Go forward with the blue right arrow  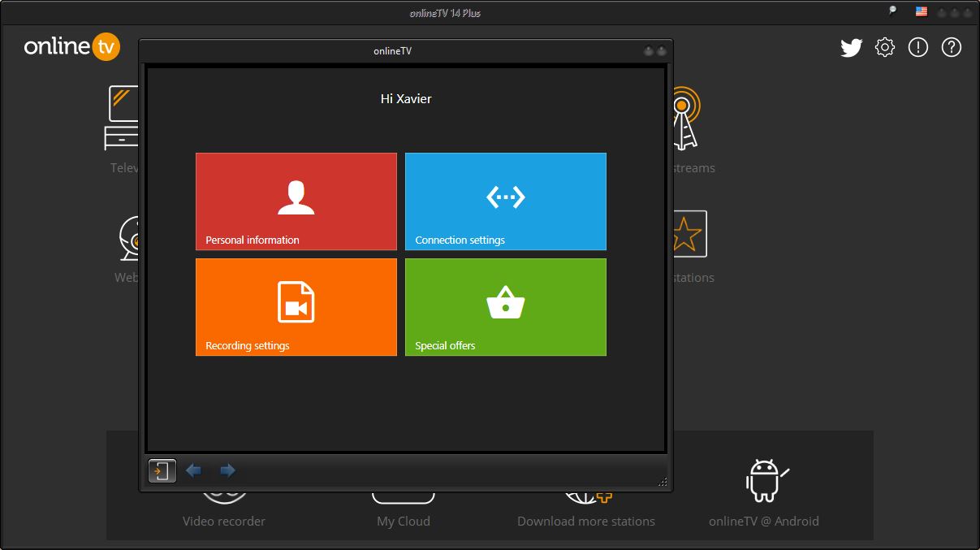point(227,470)
